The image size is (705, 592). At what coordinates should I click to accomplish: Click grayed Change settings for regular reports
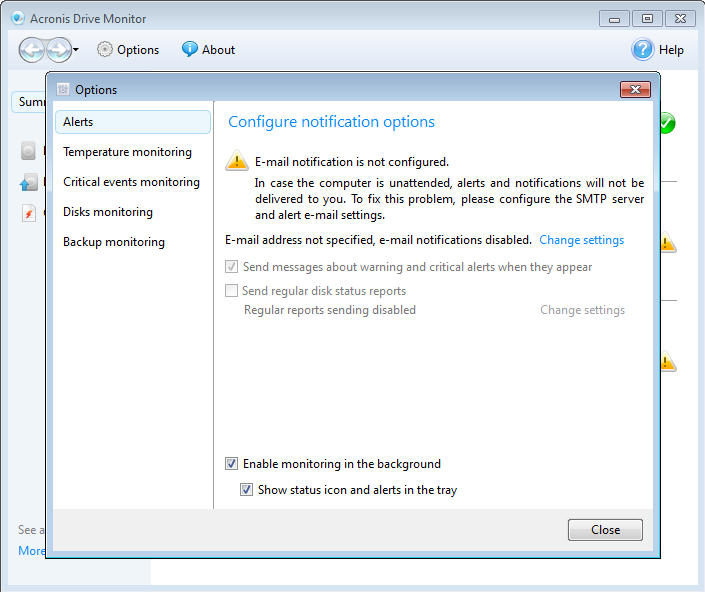coord(582,310)
